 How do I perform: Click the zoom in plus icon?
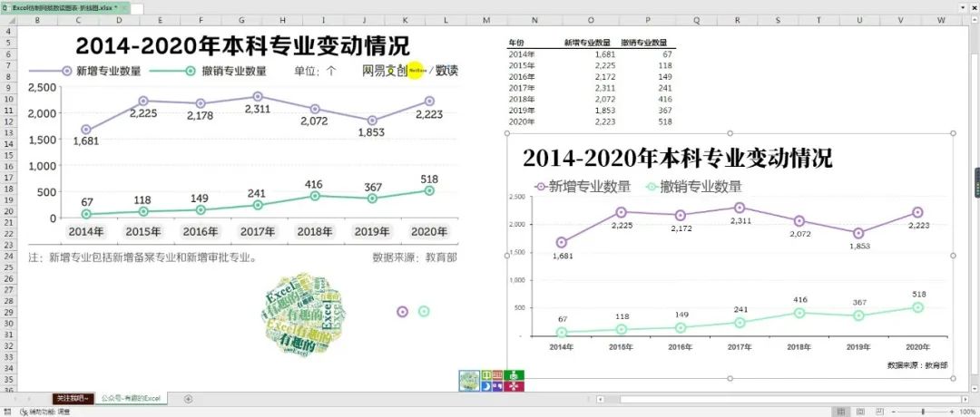[x=951, y=412]
